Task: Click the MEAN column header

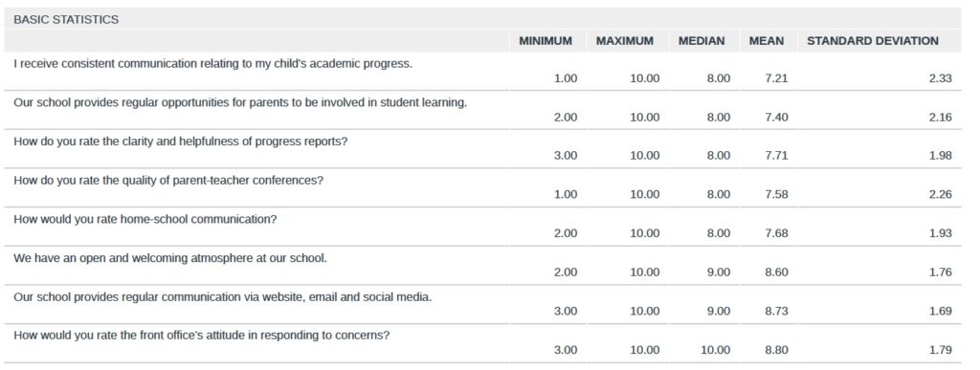Action: pos(767,41)
